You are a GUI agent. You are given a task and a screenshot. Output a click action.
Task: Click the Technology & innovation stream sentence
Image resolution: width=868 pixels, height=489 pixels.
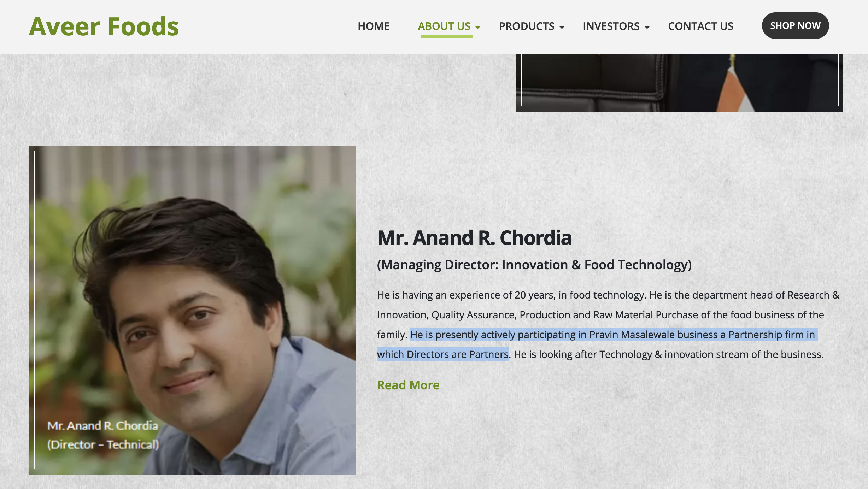click(669, 354)
